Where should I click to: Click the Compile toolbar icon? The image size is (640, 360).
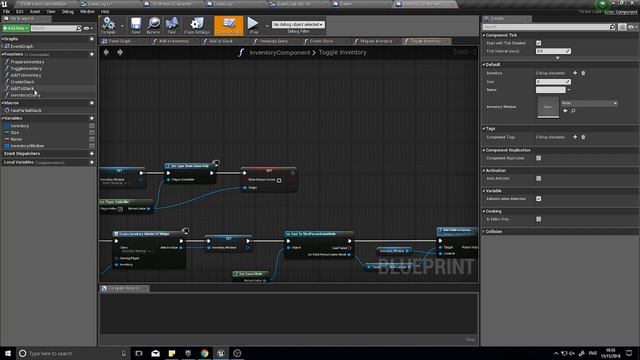[x=108, y=25]
